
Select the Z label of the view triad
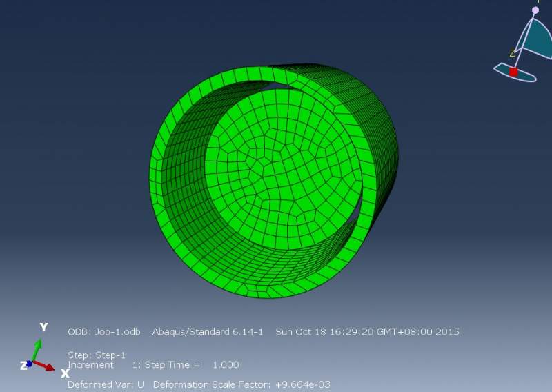click(23, 366)
